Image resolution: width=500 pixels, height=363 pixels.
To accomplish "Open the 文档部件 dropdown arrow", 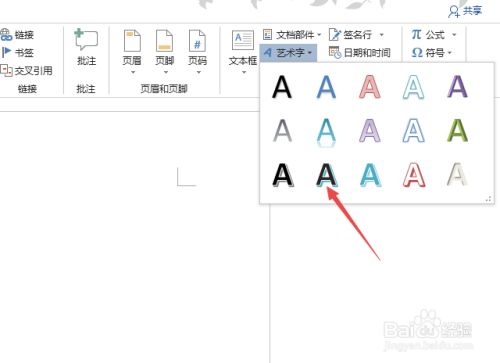I will (319, 35).
